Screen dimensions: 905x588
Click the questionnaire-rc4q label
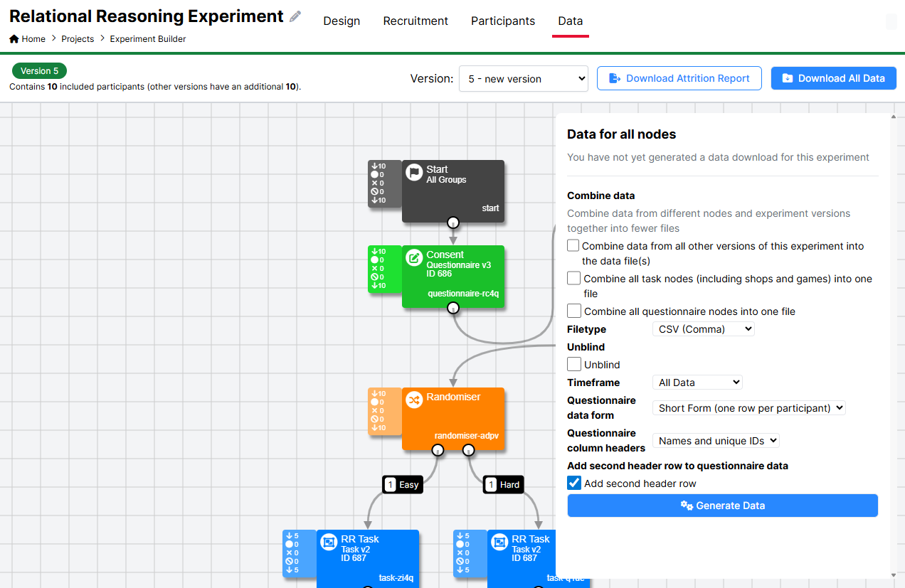pyautogui.click(x=463, y=294)
